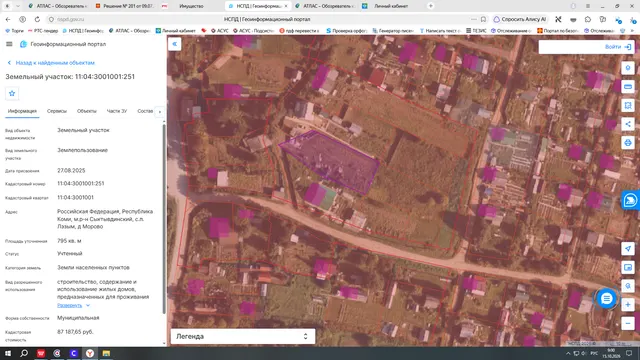The image size is (640, 360).
Task: Open the file explorer taskbar icon
Action: pos(106,353)
